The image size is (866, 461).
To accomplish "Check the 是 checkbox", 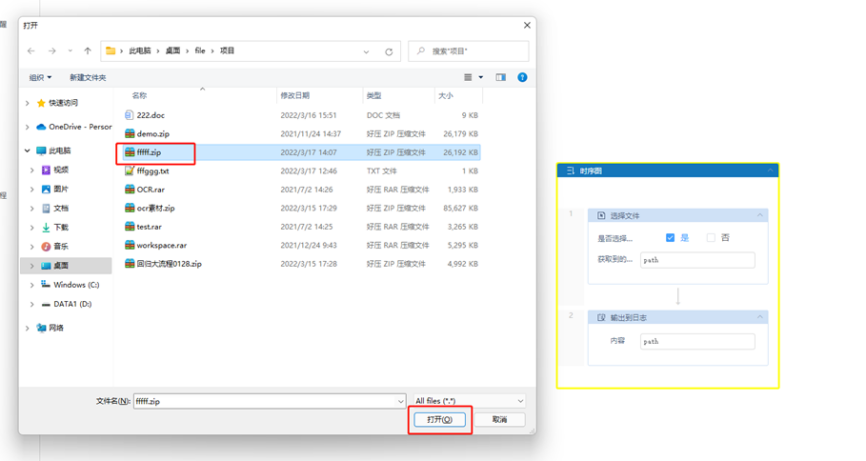I will (x=670, y=238).
